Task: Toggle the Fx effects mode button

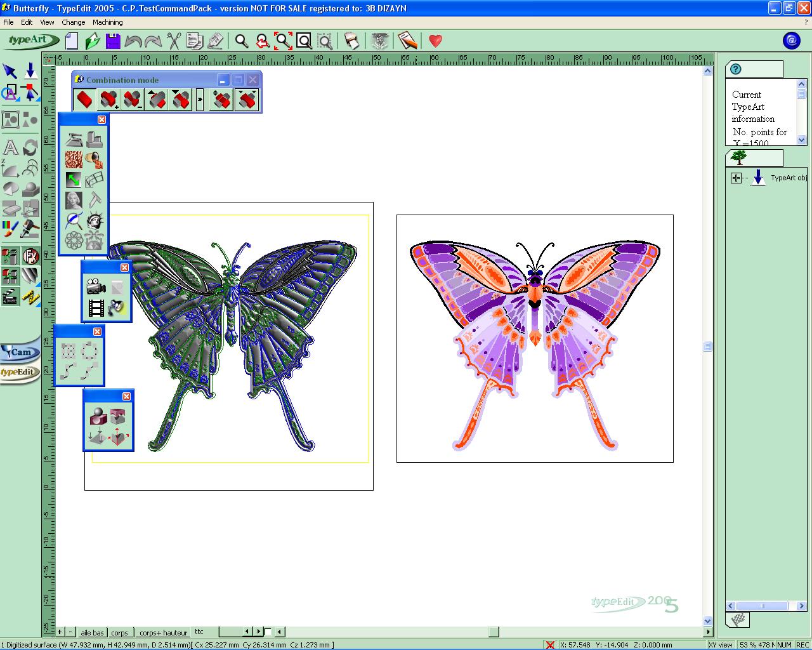Action: 30,256
